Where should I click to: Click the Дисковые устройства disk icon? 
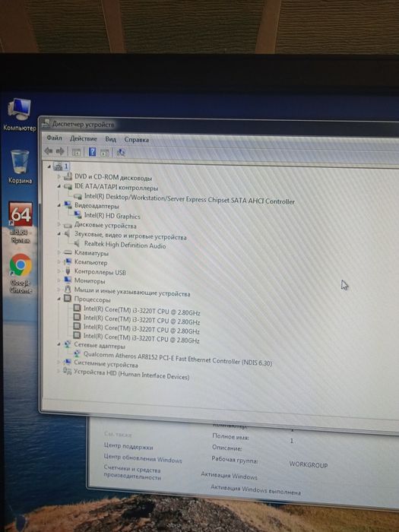[x=68, y=225]
